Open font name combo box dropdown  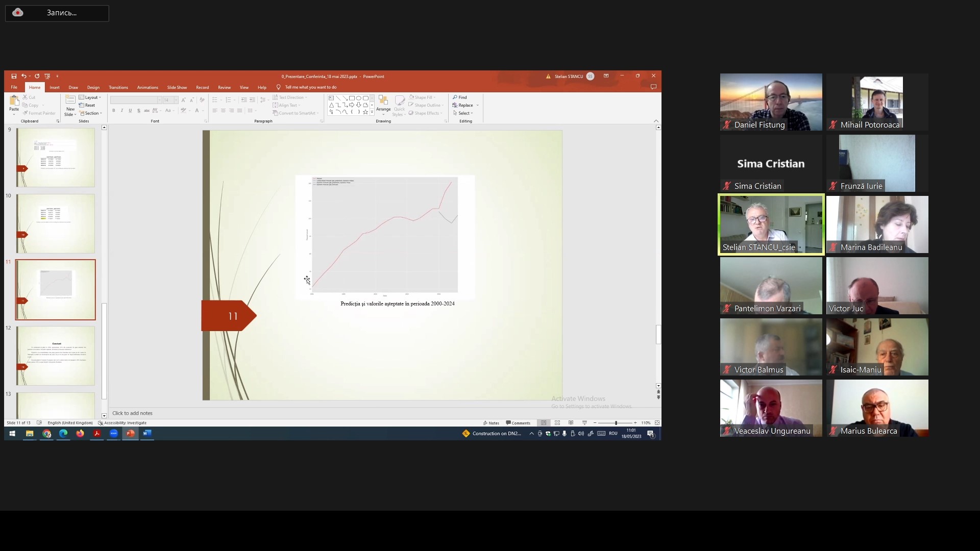tap(159, 100)
